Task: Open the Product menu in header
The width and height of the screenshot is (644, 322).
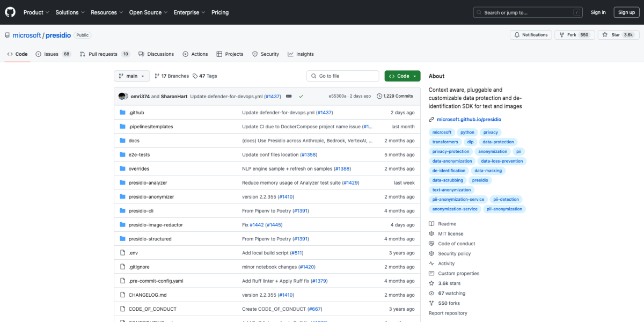Action: pos(36,12)
